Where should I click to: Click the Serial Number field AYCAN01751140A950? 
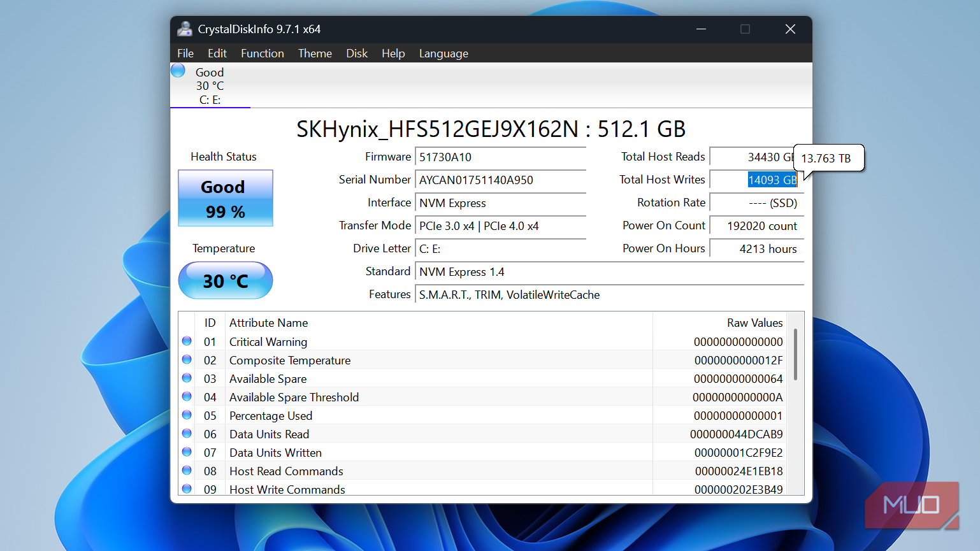tap(500, 180)
